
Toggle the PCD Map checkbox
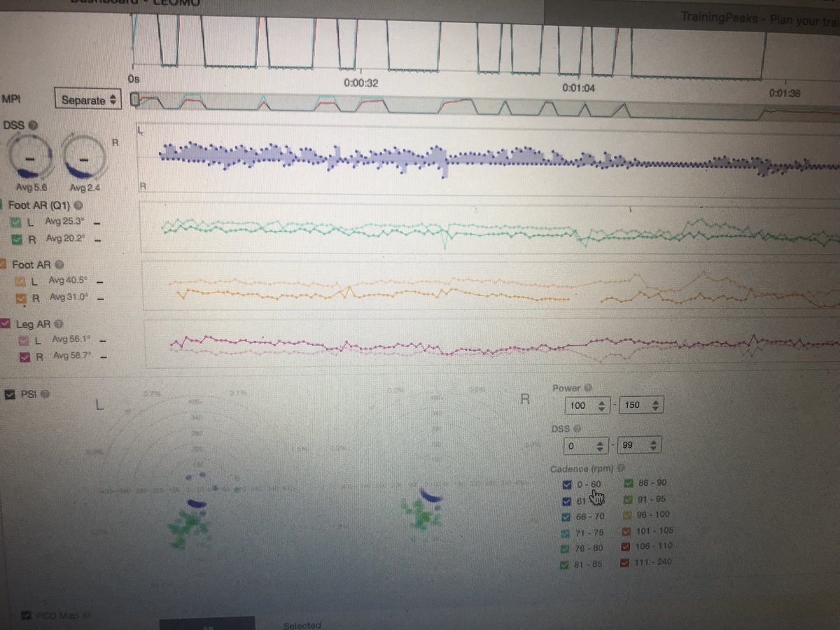(x=27, y=615)
